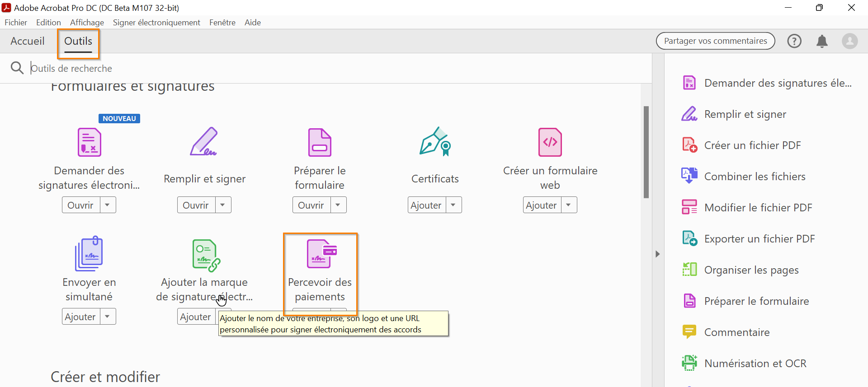Image resolution: width=868 pixels, height=387 pixels.
Task: Click Préparer le formulaire icon in right panel
Action: 689,301
